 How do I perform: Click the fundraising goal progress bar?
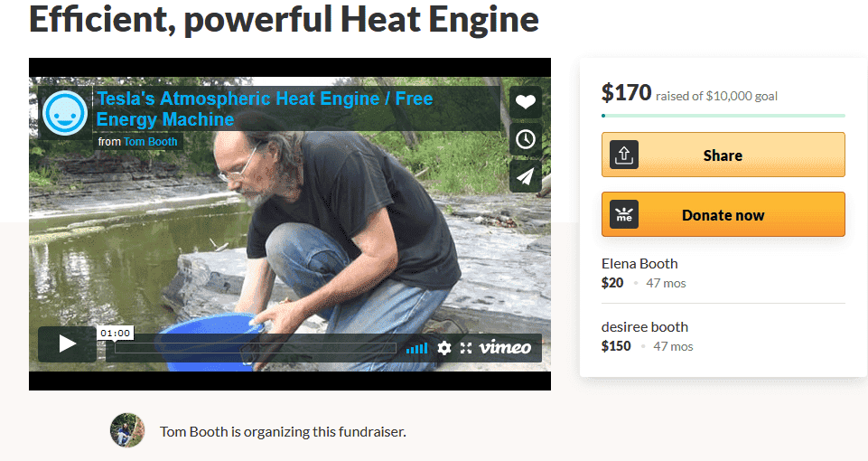(x=723, y=116)
